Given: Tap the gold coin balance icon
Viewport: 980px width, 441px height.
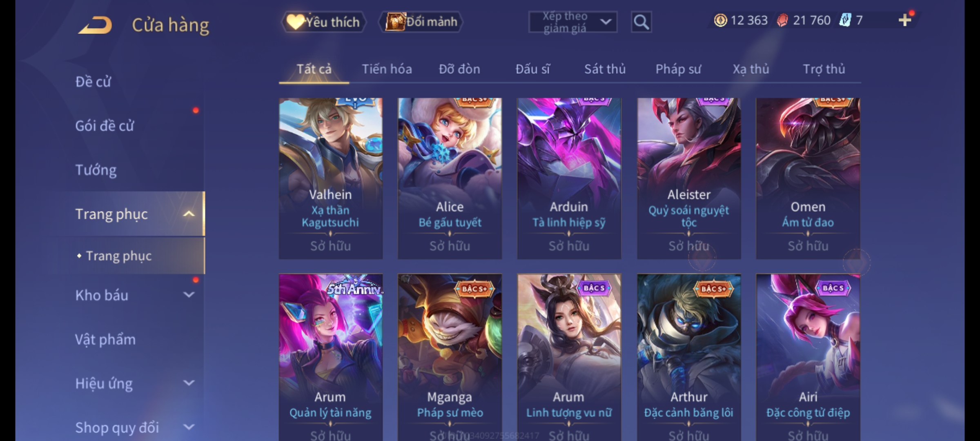Looking at the screenshot, I should (720, 20).
